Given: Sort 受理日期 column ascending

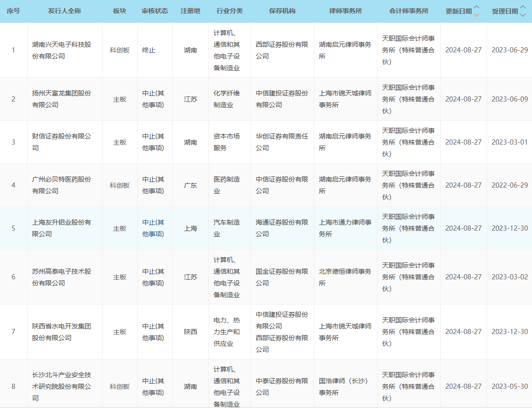Looking at the screenshot, I should [523, 7].
